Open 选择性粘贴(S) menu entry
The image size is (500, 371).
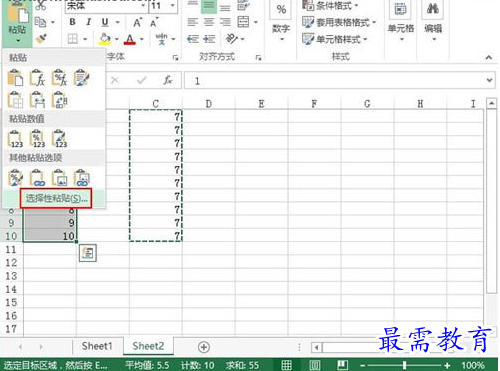tap(56, 199)
